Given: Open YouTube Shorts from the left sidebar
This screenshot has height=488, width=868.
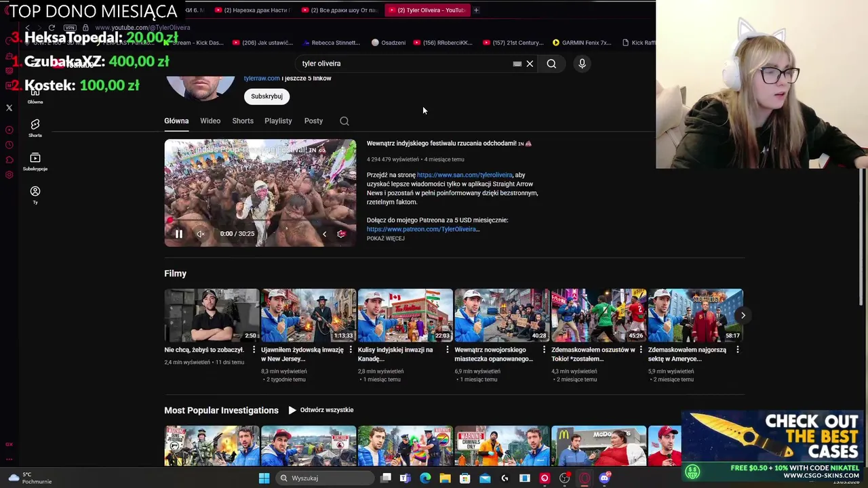Looking at the screenshot, I should tap(35, 127).
